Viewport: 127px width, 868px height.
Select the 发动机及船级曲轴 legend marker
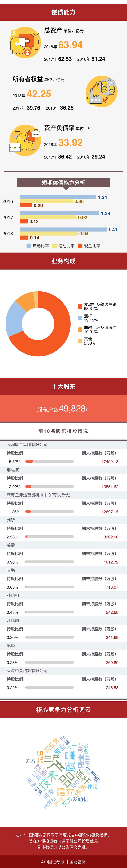(80, 306)
